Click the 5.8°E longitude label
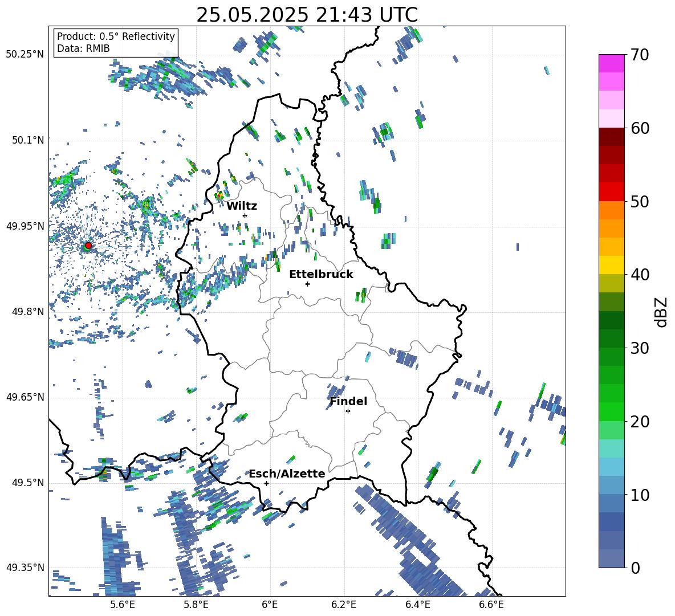 click(196, 605)
